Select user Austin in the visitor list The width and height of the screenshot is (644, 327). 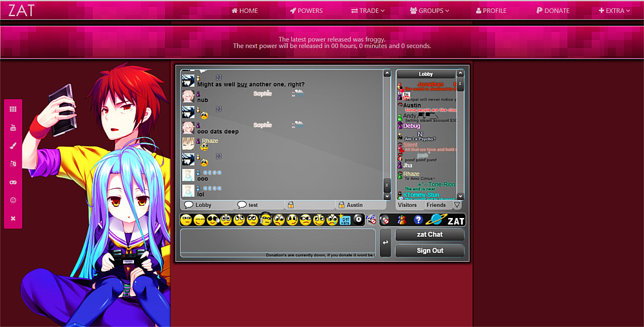tap(412, 105)
